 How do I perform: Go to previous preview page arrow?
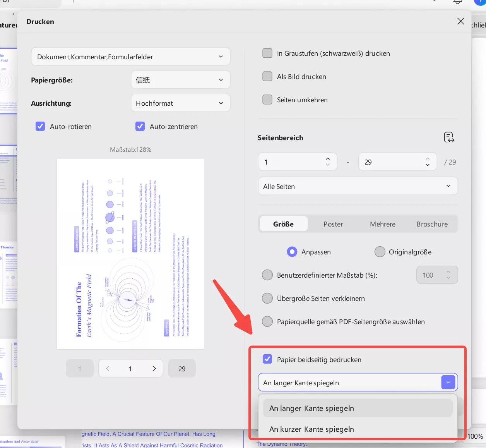pos(108,369)
